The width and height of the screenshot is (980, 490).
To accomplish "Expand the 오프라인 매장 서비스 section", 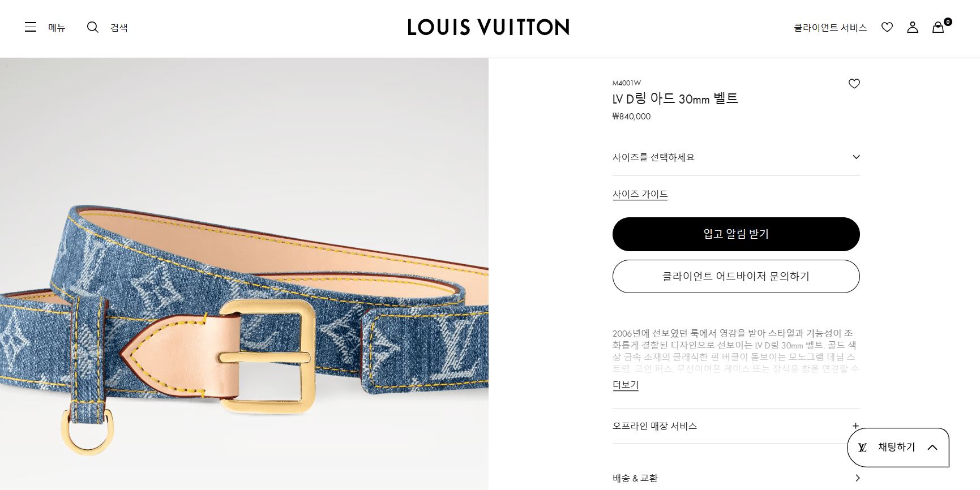I will (x=736, y=426).
